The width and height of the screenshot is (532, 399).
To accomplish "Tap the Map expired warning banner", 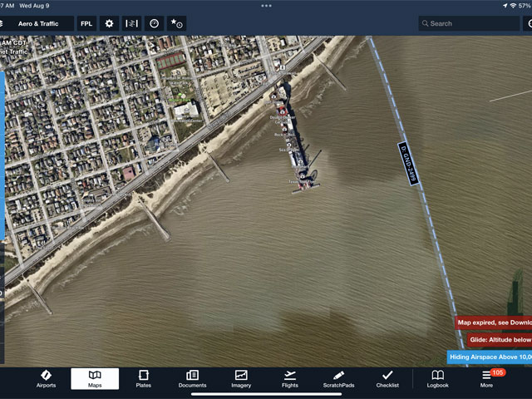I will pyautogui.click(x=494, y=323).
